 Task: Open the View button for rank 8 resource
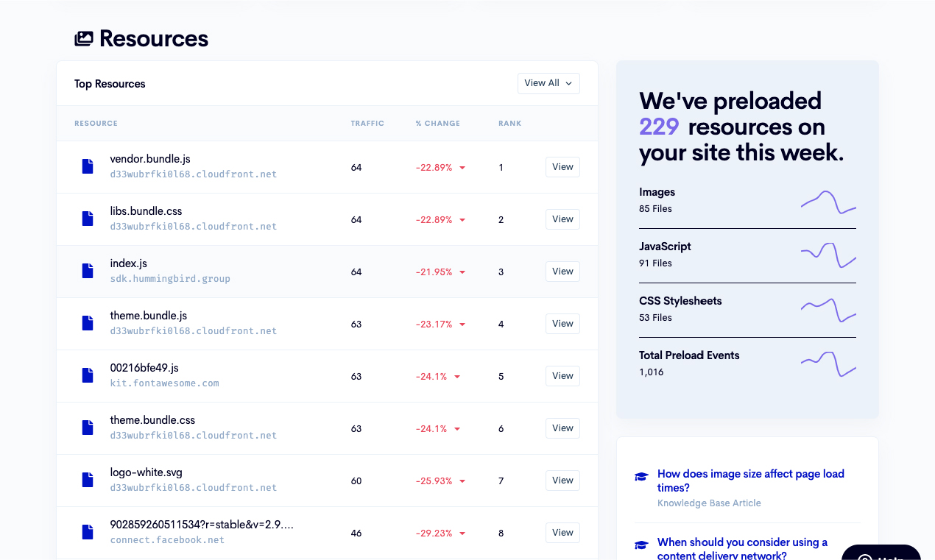(x=562, y=533)
